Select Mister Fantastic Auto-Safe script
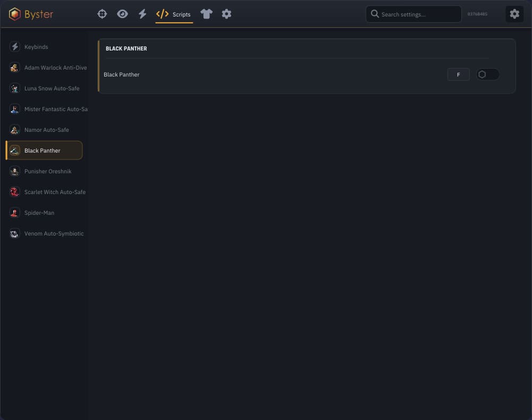 point(47,109)
